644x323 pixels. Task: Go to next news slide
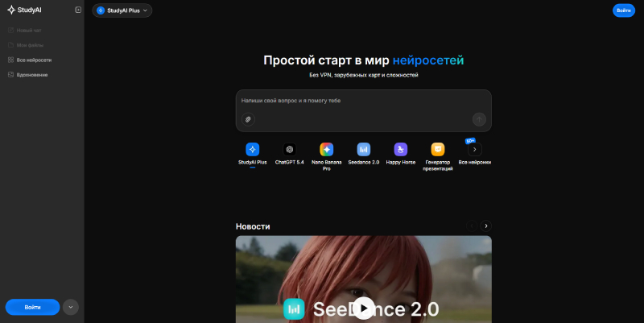pos(486,226)
